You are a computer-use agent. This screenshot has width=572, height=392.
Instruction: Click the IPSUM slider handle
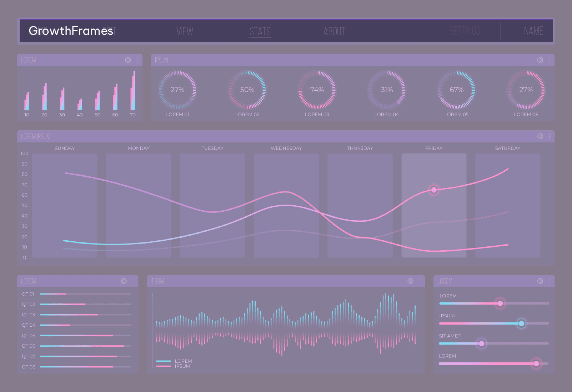coord(521,323)
